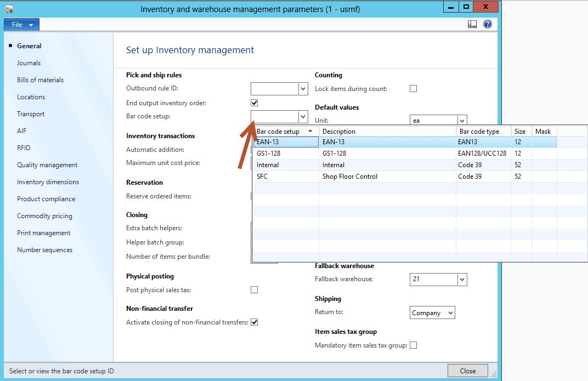Select RFID in the navigation pane
The width and height of the screenshot is (588, 381).
[x=23, y=147]
